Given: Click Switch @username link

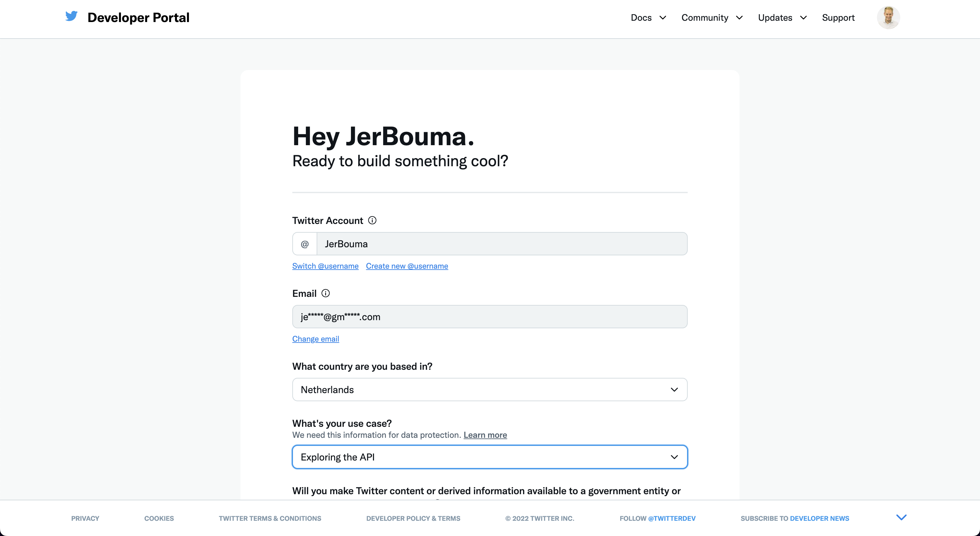Looking at the screenshot, I should pyautogui.click(x=325, y=266).
